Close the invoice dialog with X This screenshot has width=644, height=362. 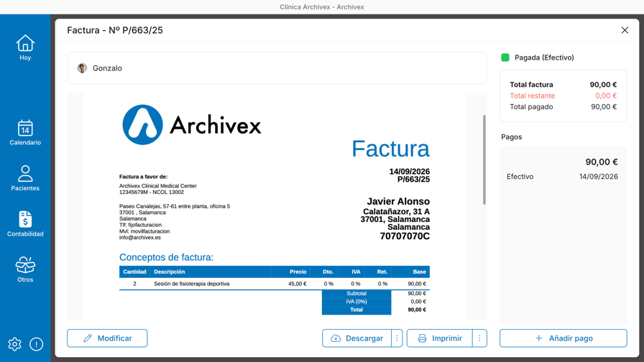coord(625,30)
